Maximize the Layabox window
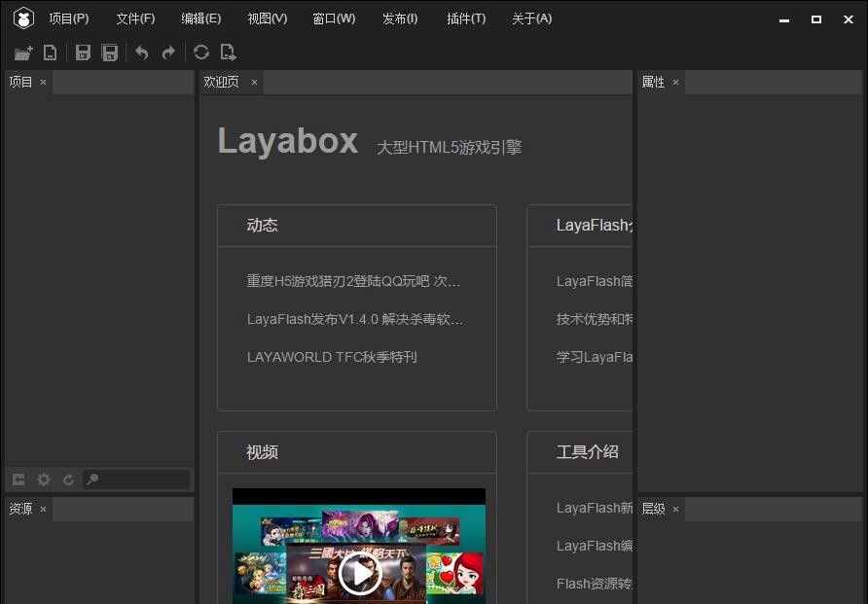Image resolution: width=868 pixels, height=604 pixels. pos(816,19)
